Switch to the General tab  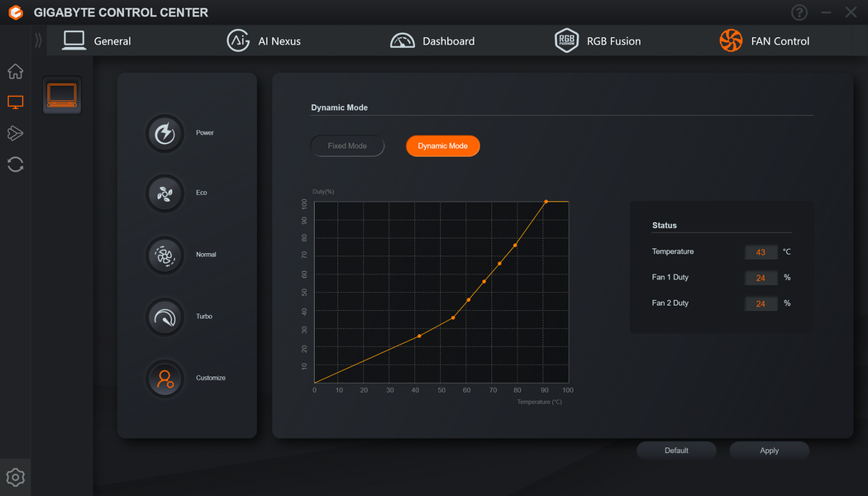97,41
